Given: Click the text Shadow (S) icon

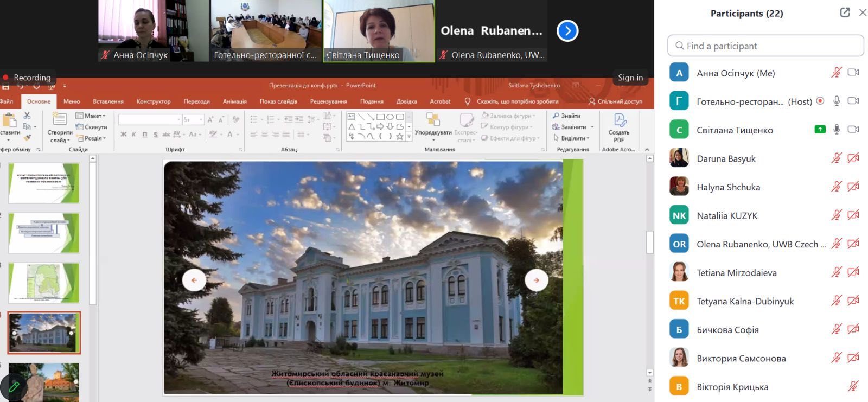Looking at the screenshot, I should tap(156, 135).
